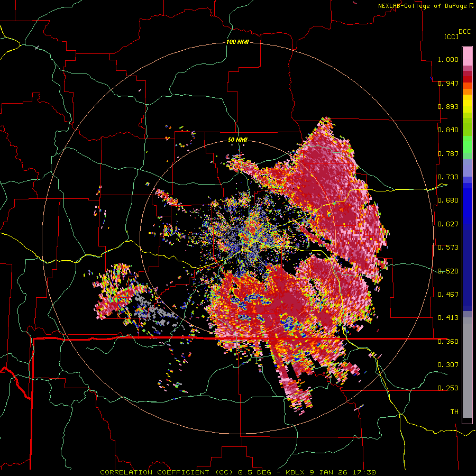Click the TH threshold label
Screen dimensions: 476x476
coord(454,412)
